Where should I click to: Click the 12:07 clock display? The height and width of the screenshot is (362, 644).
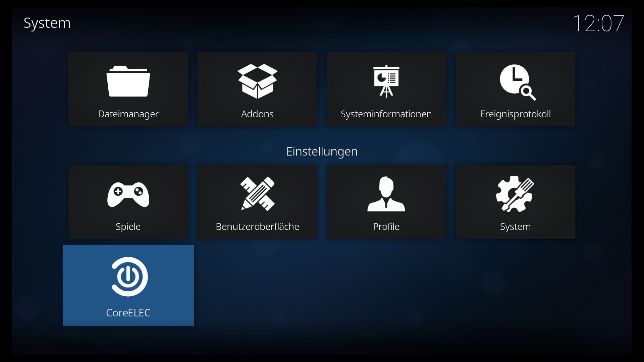point(598,23)
